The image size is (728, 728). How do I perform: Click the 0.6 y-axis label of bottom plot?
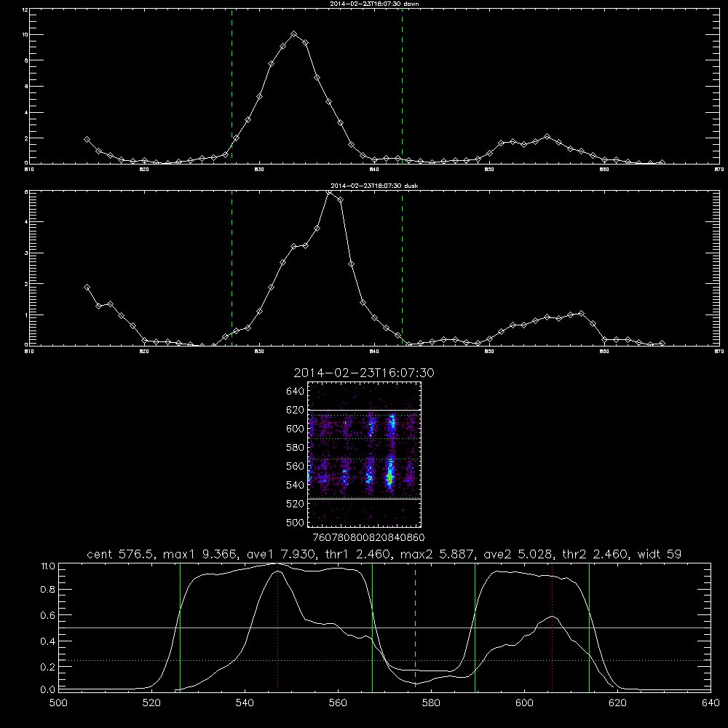47,616
